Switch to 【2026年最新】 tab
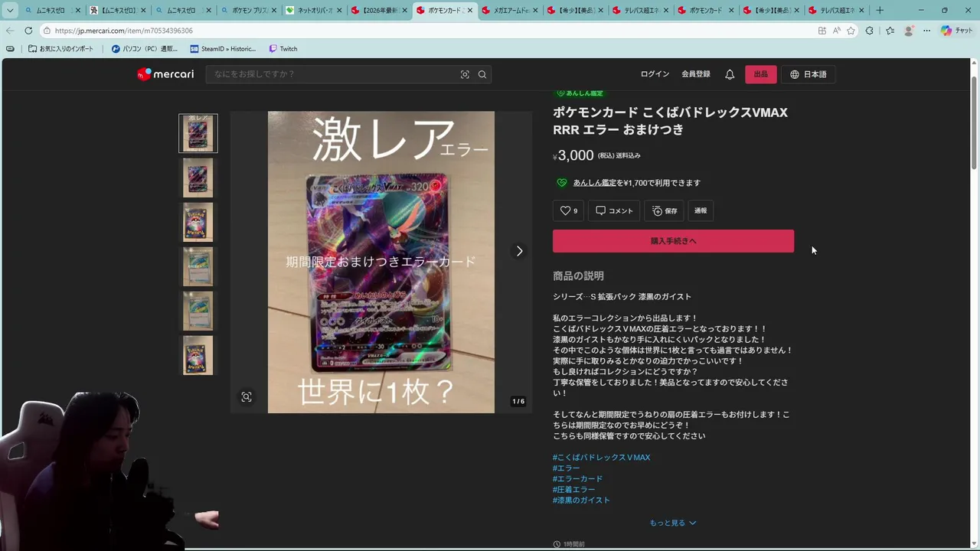 point(379,11)
